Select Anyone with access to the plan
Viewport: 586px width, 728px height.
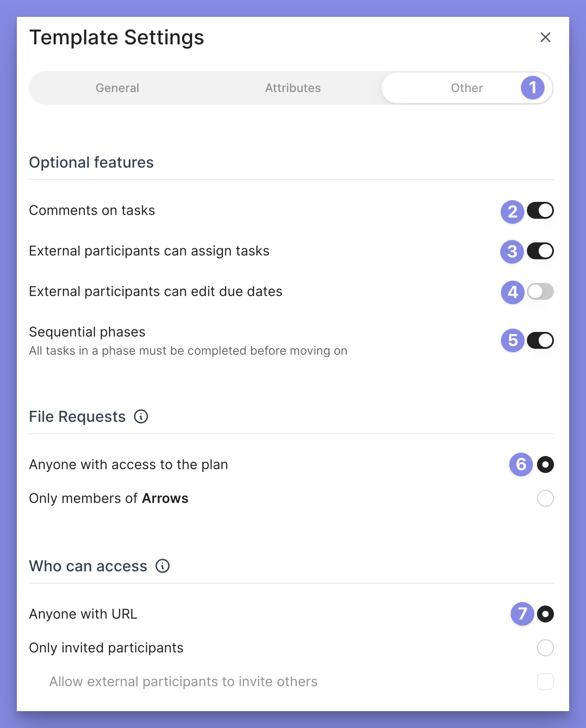(545, 465)
